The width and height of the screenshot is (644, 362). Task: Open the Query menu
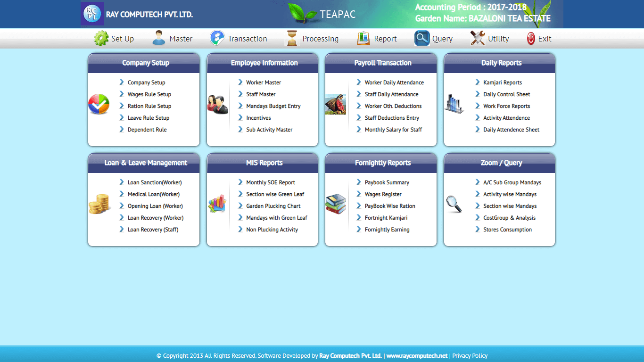coord(442,39)
